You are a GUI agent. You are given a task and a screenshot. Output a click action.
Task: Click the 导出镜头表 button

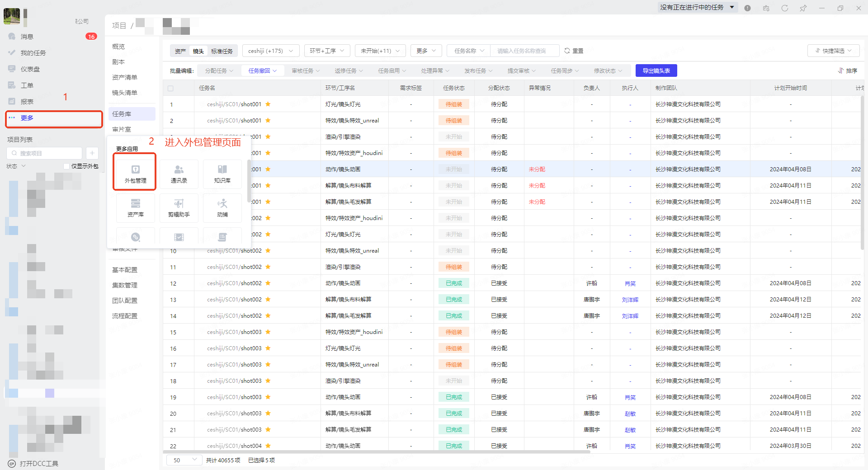point(656,70)
